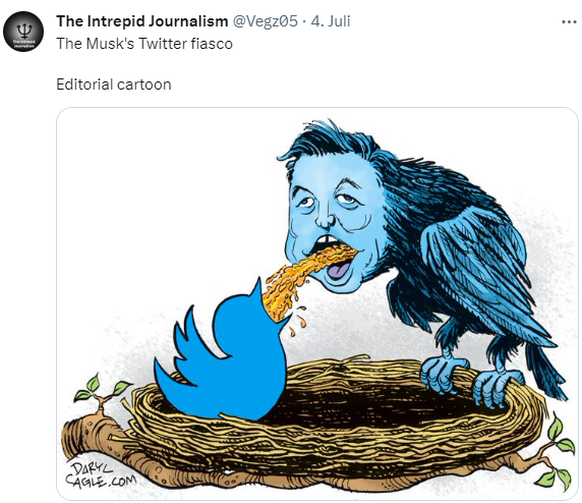The width and height of the screenshot is (582, 503).
Task: Click the trident logo inside the avatar
Action: tap(24, 30)
